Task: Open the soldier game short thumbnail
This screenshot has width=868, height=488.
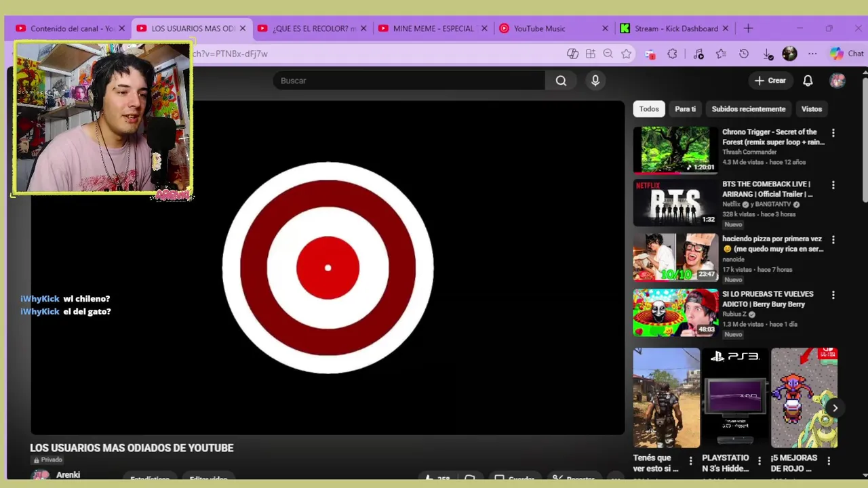Action: tap(667, 398)
